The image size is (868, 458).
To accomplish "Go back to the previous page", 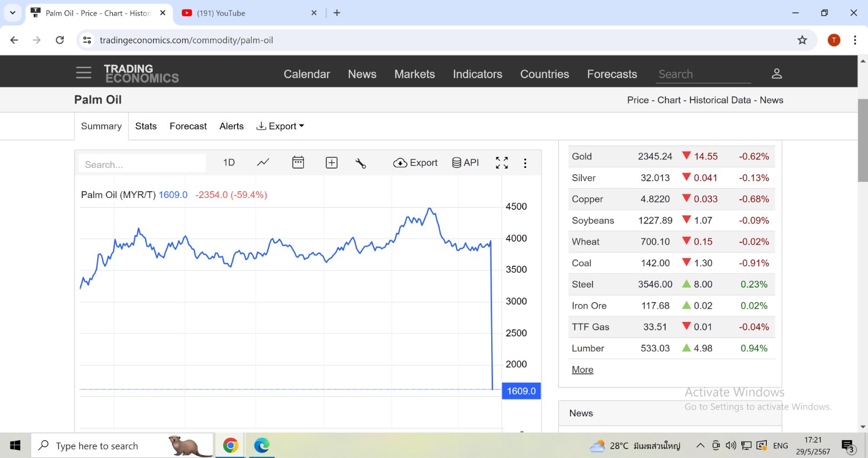I will pyautogui.click(x=14, y=40).
